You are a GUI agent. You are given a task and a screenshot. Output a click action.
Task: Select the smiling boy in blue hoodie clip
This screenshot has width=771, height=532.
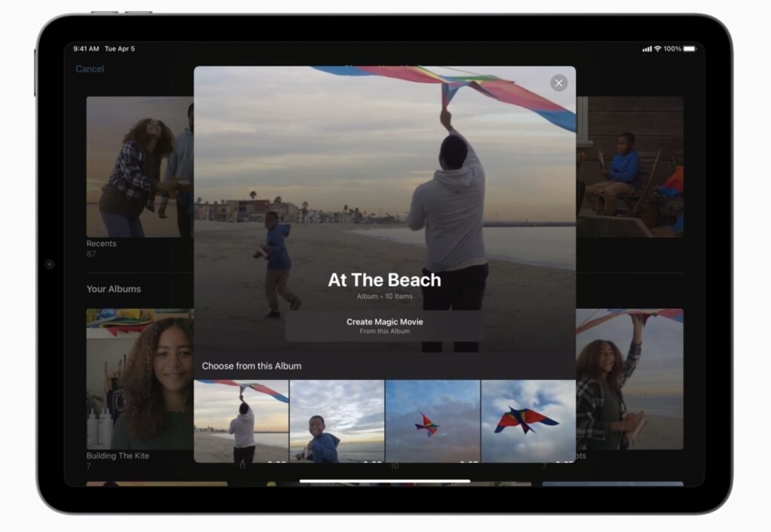tap(337, 421)
